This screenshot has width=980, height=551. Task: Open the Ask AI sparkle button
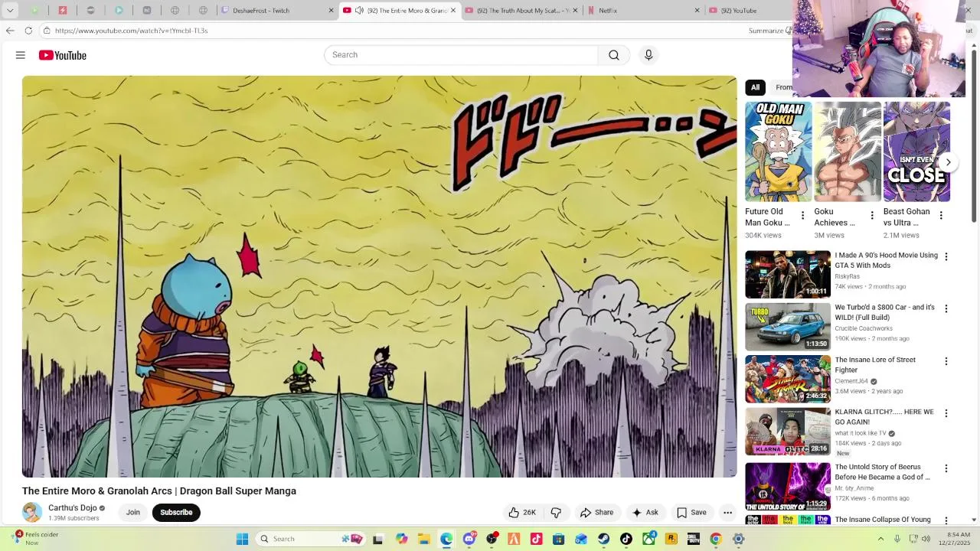pos(645,513)
